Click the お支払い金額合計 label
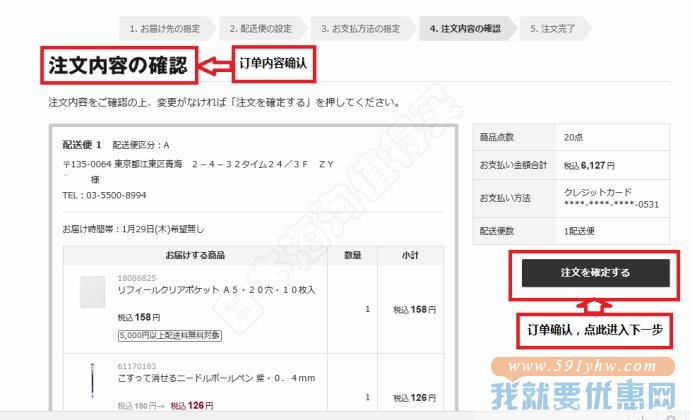 (514, 165)
